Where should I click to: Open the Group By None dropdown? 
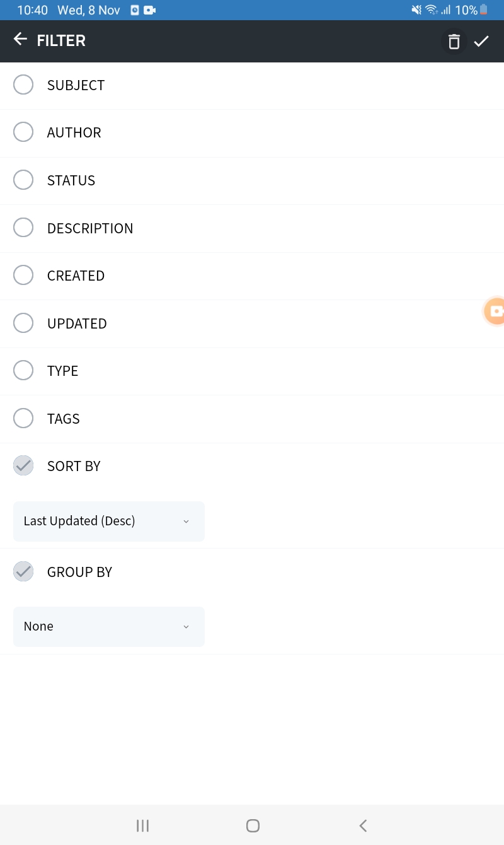(x=108, y=627)
